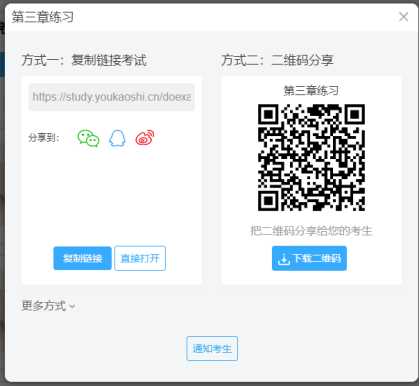Click the exam link URL field
This screenshot has width=420, height=386.
pyautogui.click(x=112, y=97)
